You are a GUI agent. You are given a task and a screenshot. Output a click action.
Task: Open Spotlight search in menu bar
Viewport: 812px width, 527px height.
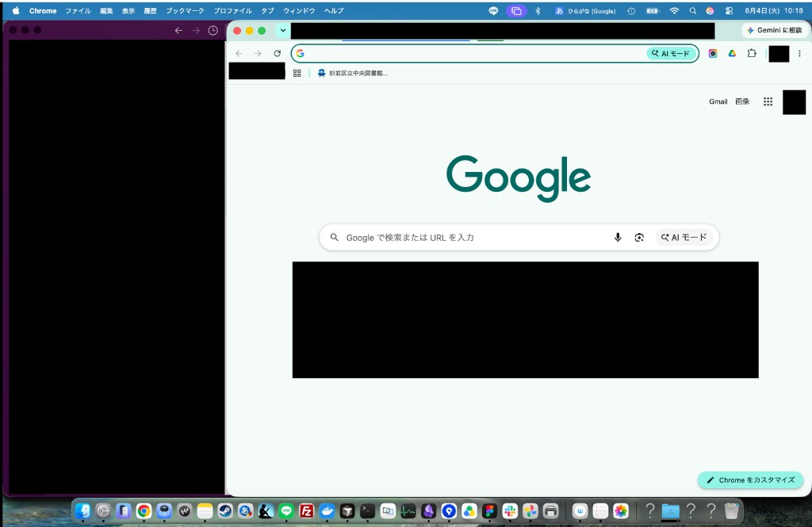coord(692,10)
